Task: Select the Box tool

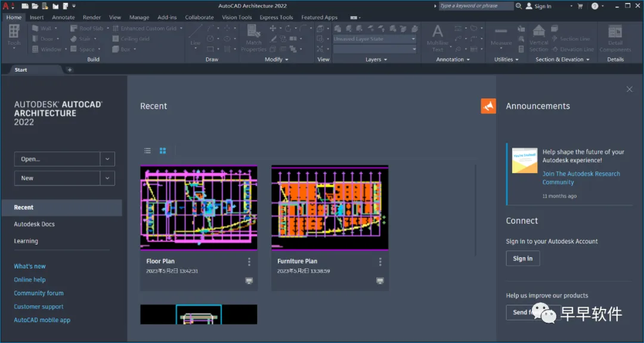Action: 122,50
